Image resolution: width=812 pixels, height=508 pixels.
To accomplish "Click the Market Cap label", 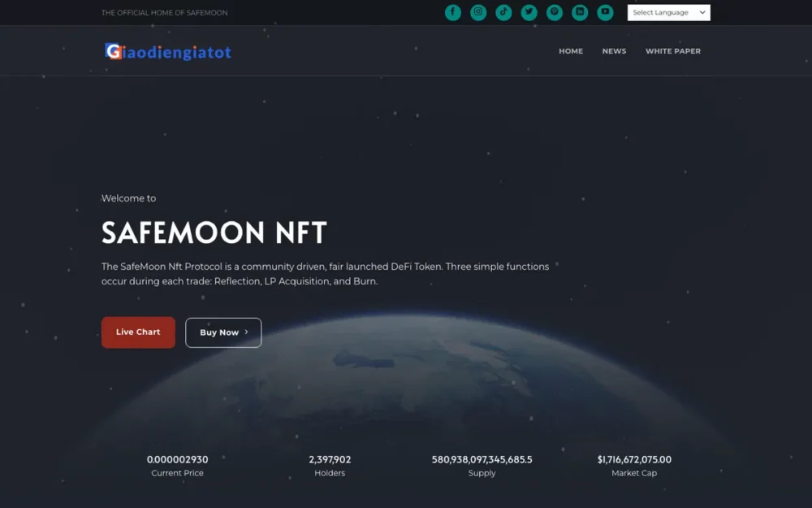I will point(634,473).
